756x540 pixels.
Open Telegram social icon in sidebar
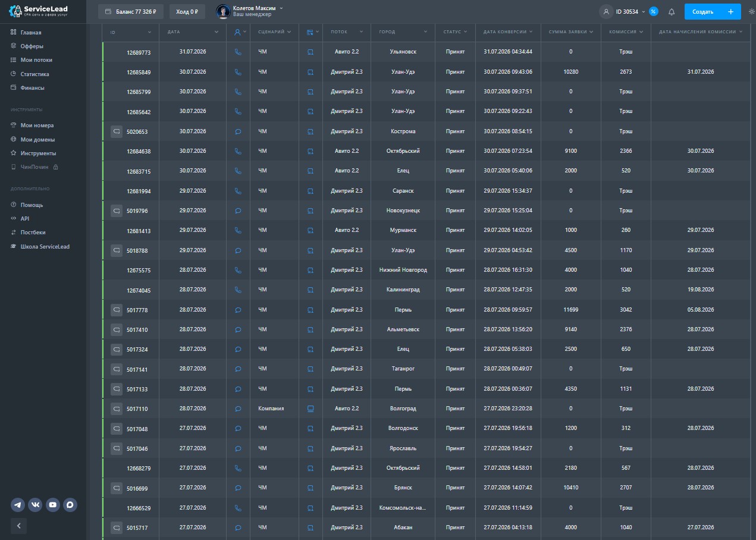[x=18, y=505]
